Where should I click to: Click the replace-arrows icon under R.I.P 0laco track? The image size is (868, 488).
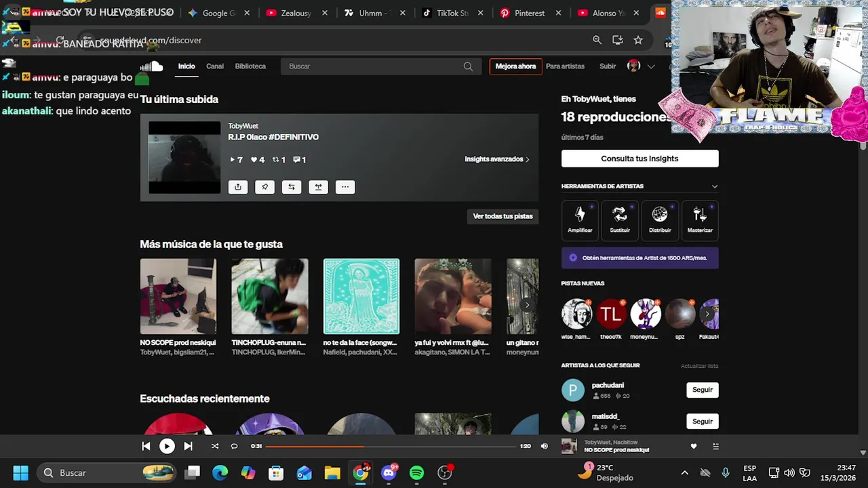[x=292, y=187]
